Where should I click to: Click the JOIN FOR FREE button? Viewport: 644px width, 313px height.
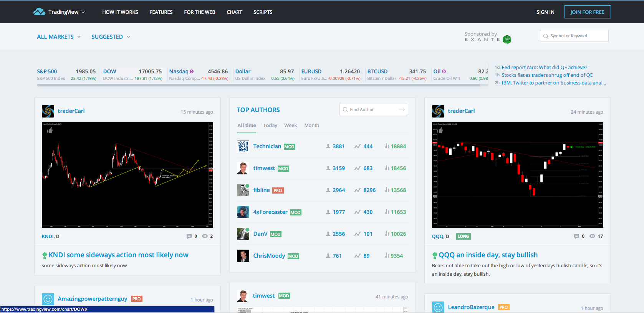[588, 12]
